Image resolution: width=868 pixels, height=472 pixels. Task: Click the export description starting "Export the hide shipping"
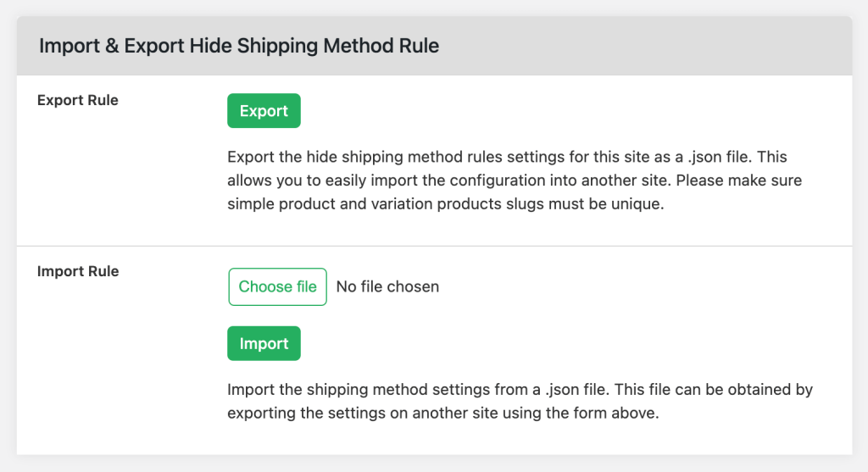515,180
